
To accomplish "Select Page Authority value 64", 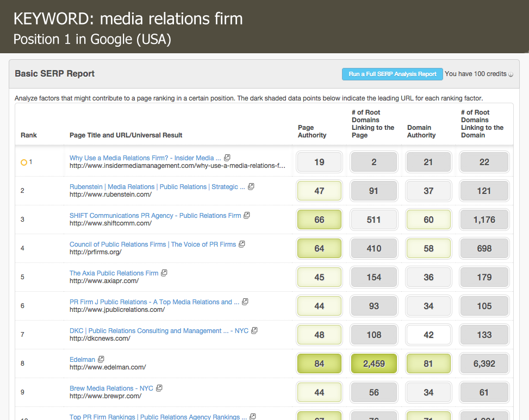I will tap(319, 248).
